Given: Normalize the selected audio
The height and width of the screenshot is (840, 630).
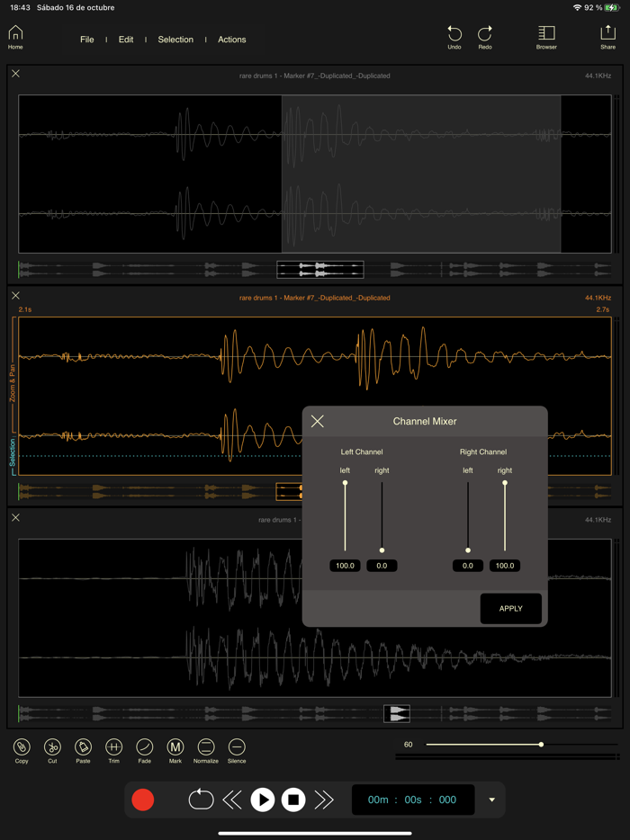Looking at the screenshot, I should click(206, 751).
